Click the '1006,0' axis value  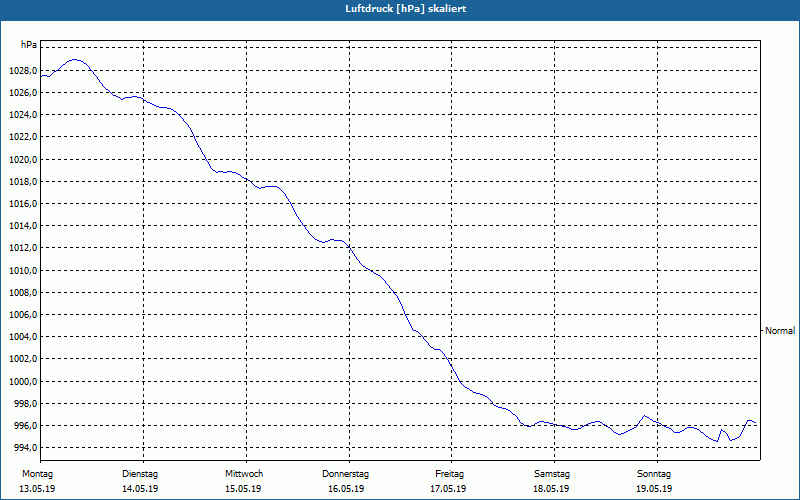click(x=23, y=315)
